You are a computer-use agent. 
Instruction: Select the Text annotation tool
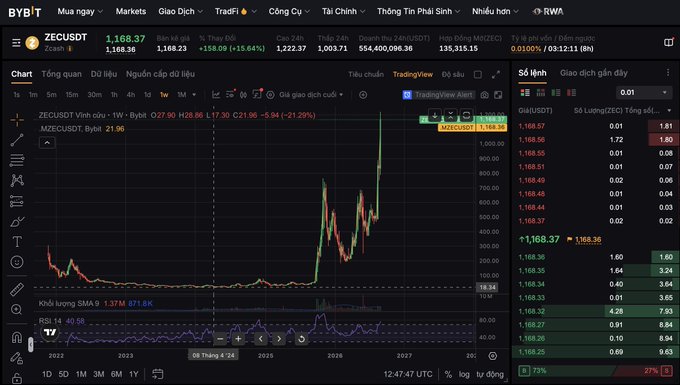(17, 241)
